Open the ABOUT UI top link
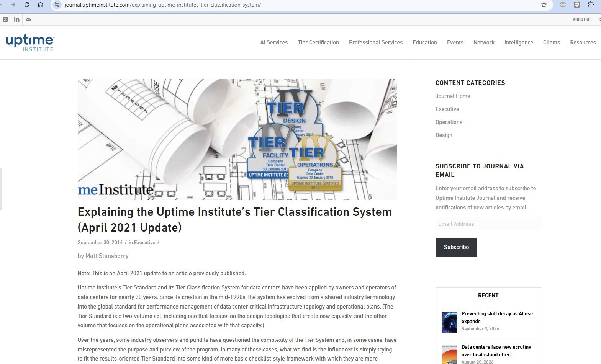 coord(581,20)
